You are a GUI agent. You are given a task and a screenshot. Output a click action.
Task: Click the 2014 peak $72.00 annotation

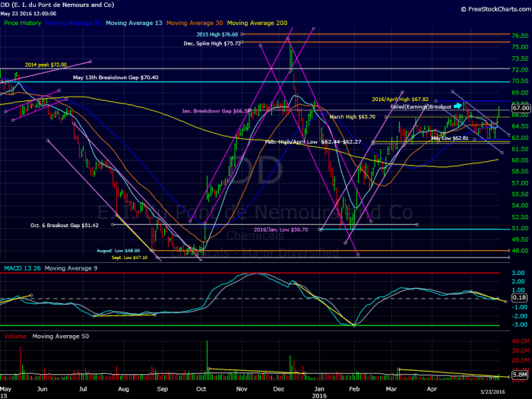[x=46, y=65]
